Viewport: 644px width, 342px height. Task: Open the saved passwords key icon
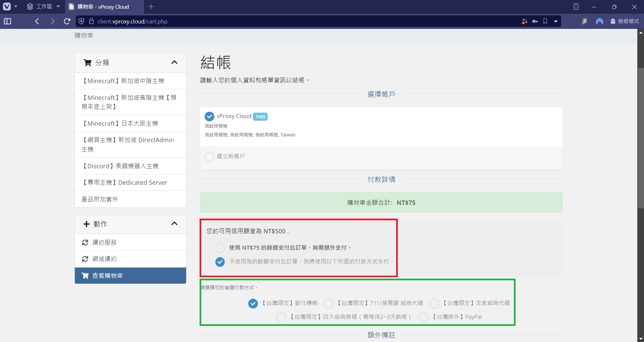click(x=535, y=21)
